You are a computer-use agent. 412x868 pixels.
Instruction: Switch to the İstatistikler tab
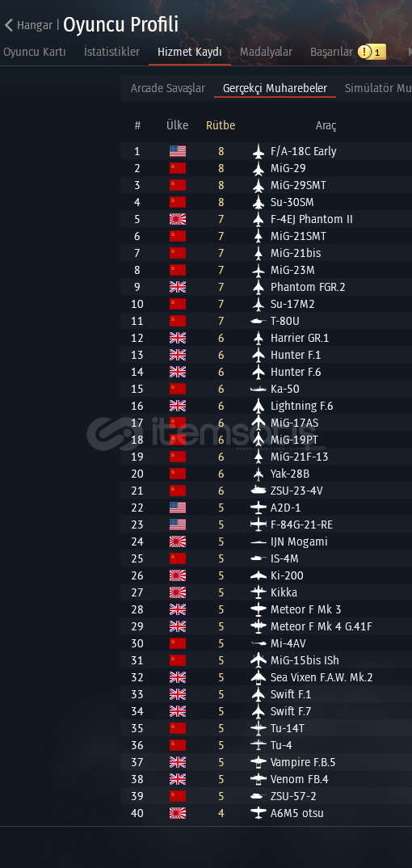click(111, 52)
